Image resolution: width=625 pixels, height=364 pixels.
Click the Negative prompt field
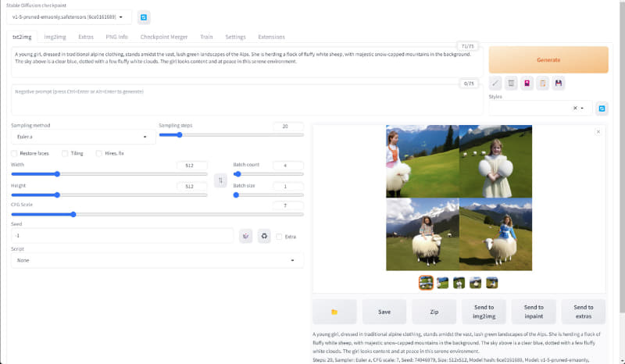247,99
